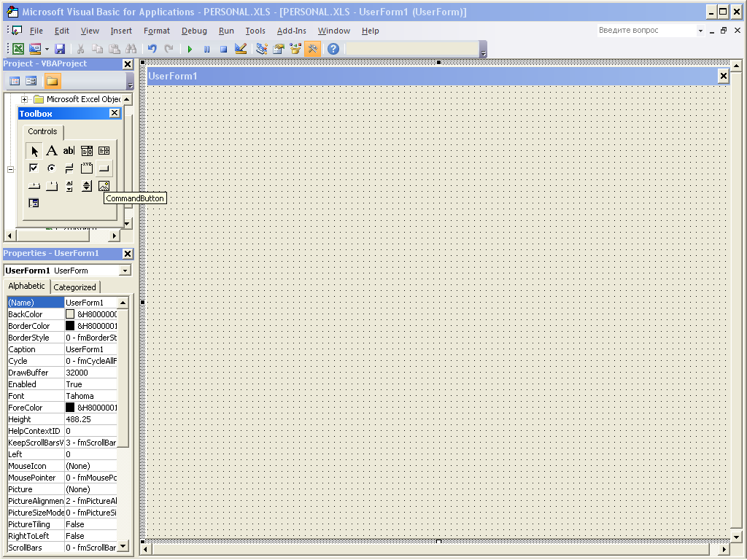Open Standard toolbar options arrow at toolbar end
The height and width of the screenshot is (560, 747).
(x=484, y=49)
